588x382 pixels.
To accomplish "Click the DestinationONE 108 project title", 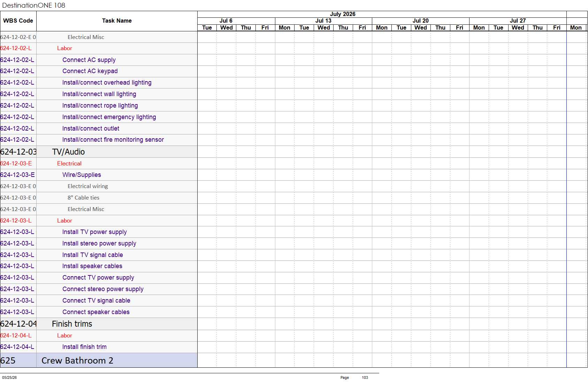I will pos(33,5).
